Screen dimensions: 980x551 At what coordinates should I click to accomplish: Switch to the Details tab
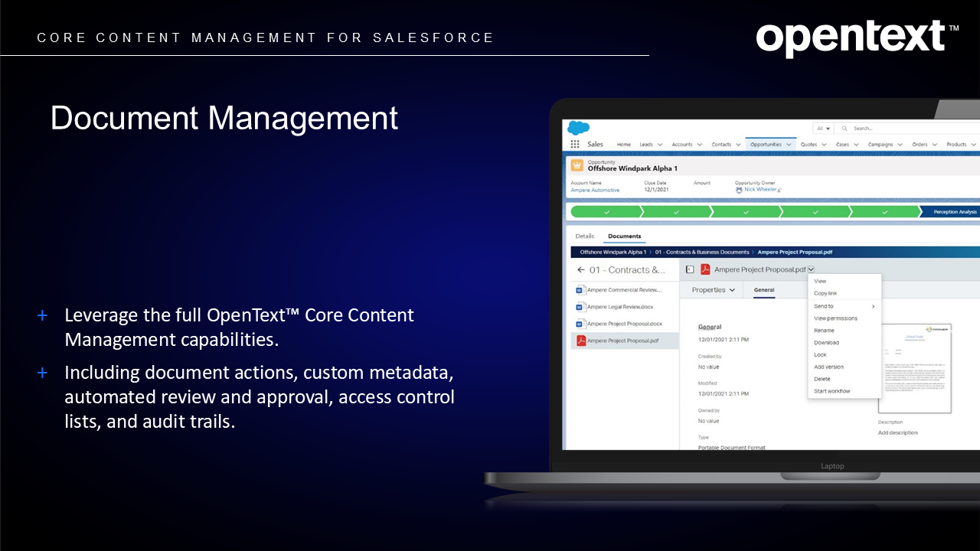pyautogui.click(x=584, y=236)
